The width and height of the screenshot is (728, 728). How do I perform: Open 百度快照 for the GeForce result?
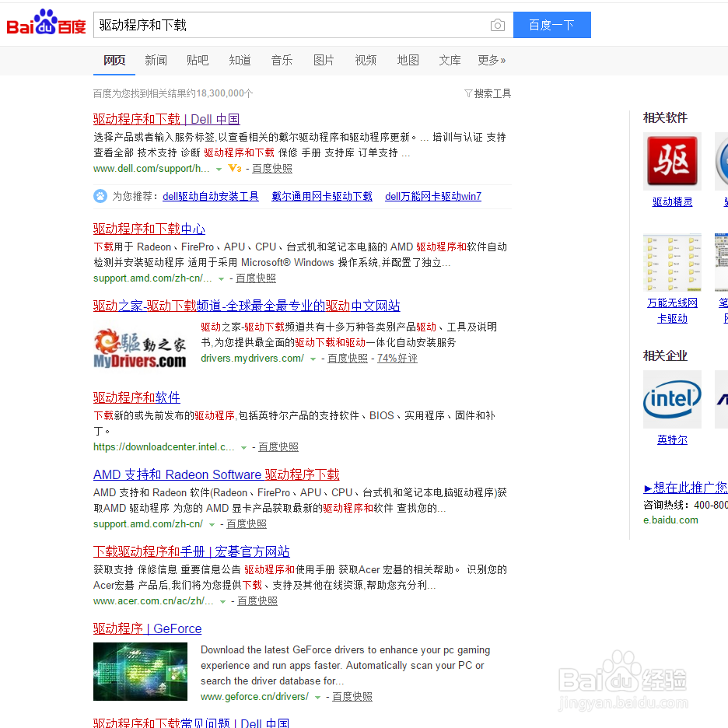click(352, 697)
